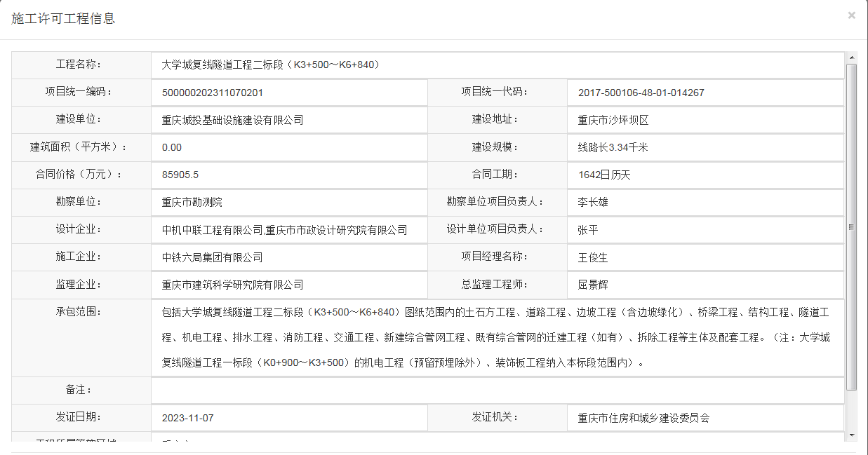Click project manager 王俊生
Screen dimensions: 868x455
point(593,257)
